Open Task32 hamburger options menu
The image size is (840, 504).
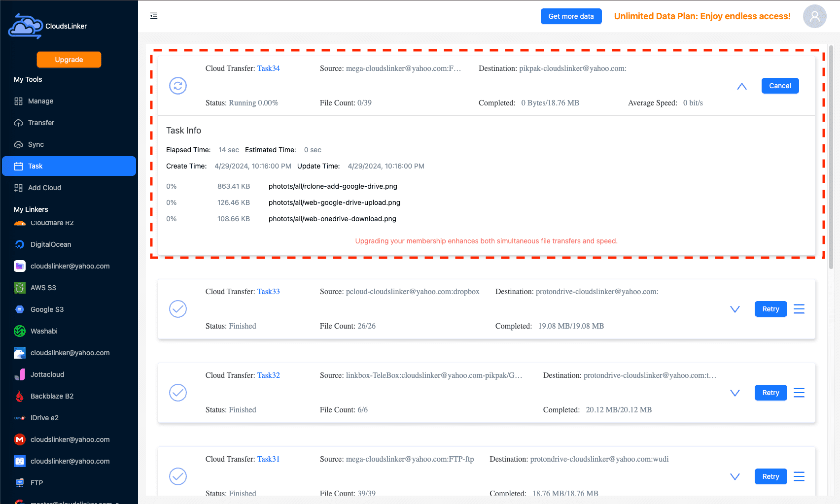(799, 393)
